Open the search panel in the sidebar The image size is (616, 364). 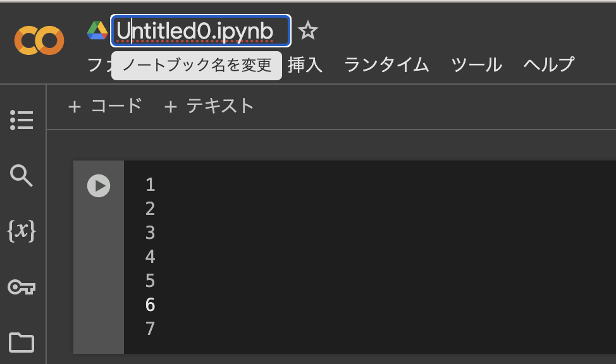coord(22,176)
